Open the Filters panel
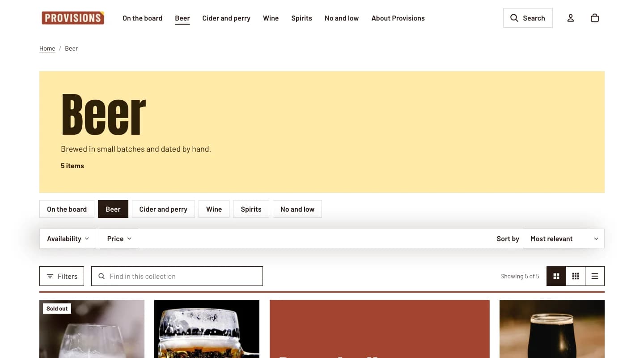644x358 pixels. (x=62, y=276)
